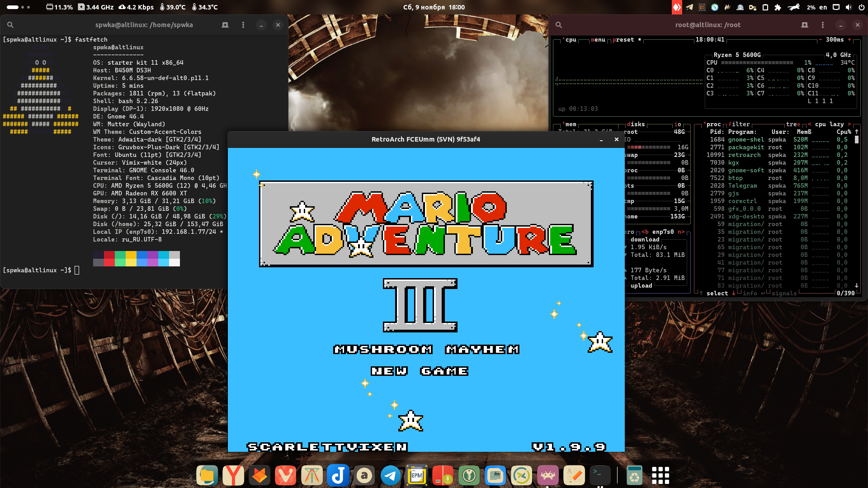Show all applications grid in dock
The height and width of the screenshot is (488, 868).
(x=660, y=475)
